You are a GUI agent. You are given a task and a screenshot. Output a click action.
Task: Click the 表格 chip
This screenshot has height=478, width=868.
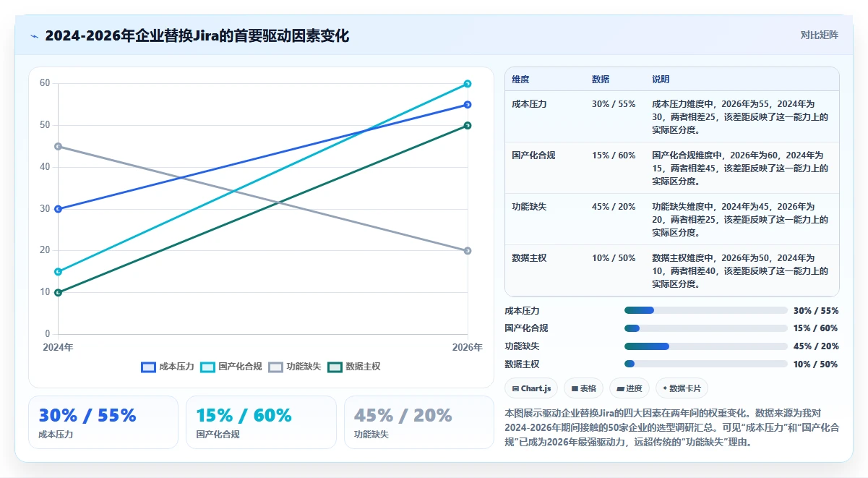point(583,388)
